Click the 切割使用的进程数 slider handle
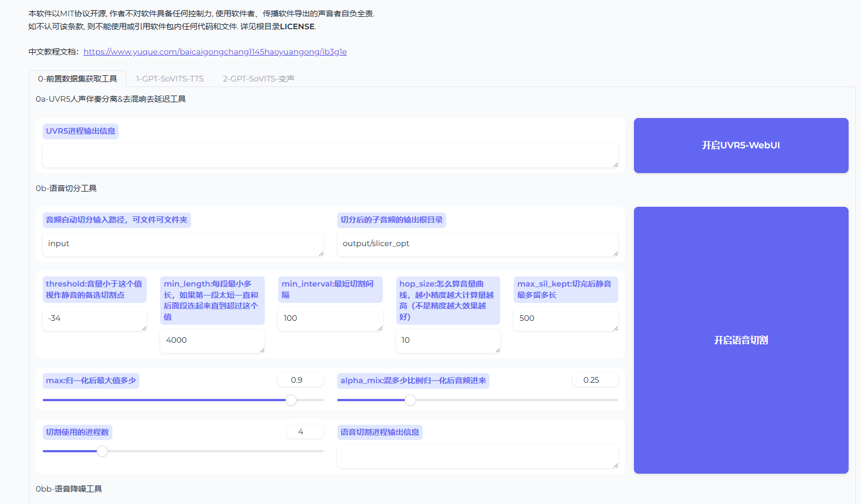 coord(102,451)
